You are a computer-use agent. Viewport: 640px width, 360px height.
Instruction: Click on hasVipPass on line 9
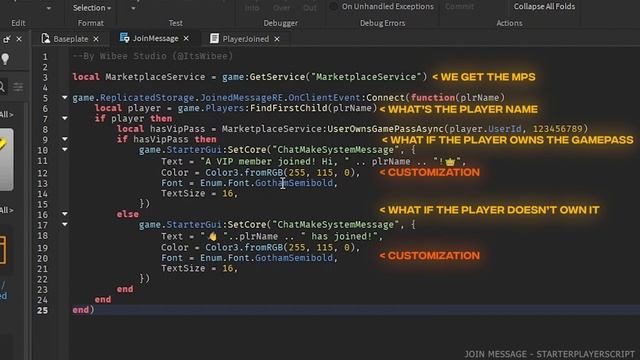coord(160,139)
